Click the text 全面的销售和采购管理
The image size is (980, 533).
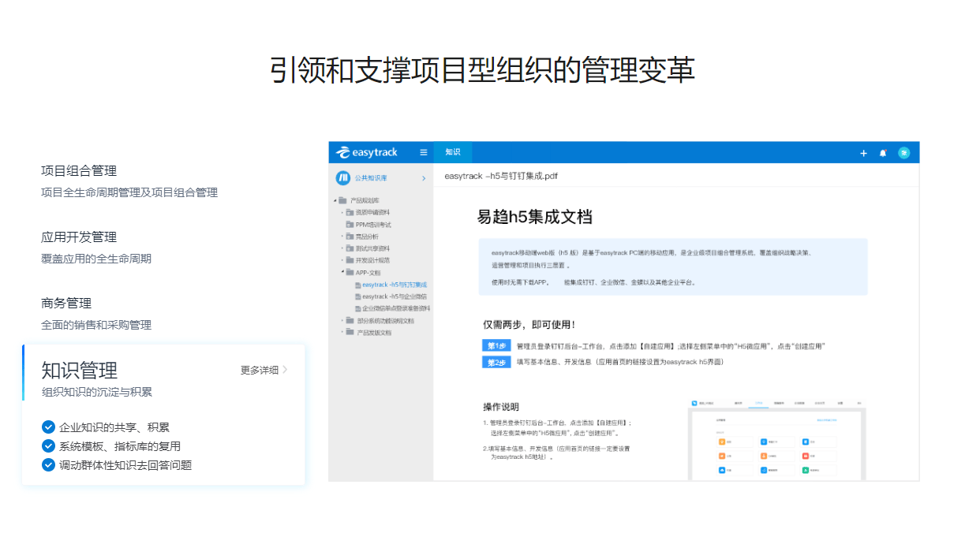coord(96,325)
